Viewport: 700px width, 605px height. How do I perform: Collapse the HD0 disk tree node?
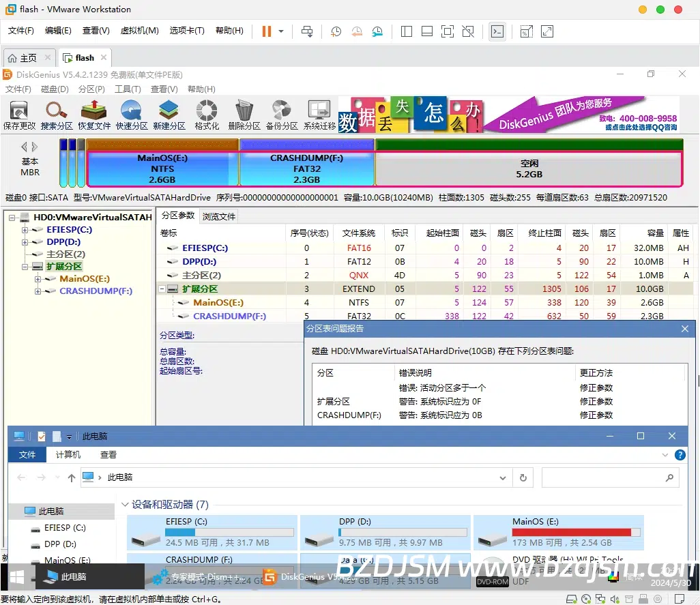[12, 218]
